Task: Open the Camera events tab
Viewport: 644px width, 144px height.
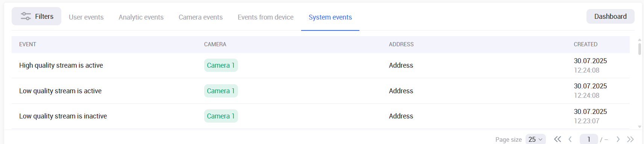Action: coord(200,17)
